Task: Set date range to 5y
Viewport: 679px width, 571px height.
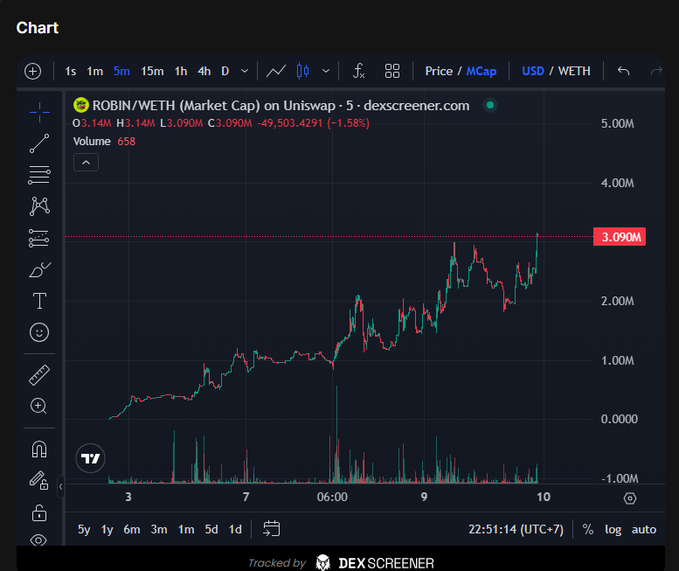Action: pos(84,529)
